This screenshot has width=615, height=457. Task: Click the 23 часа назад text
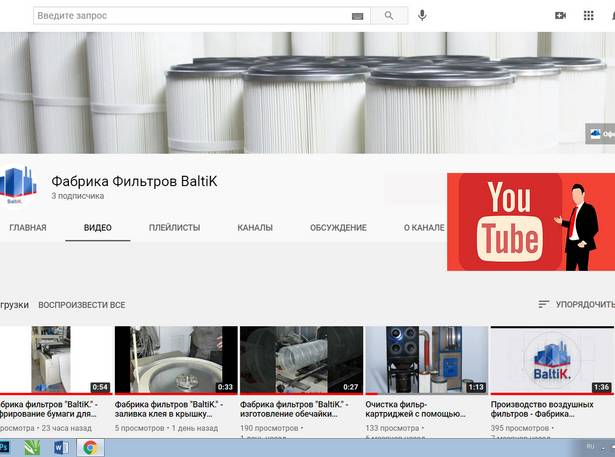coord(67,428)
